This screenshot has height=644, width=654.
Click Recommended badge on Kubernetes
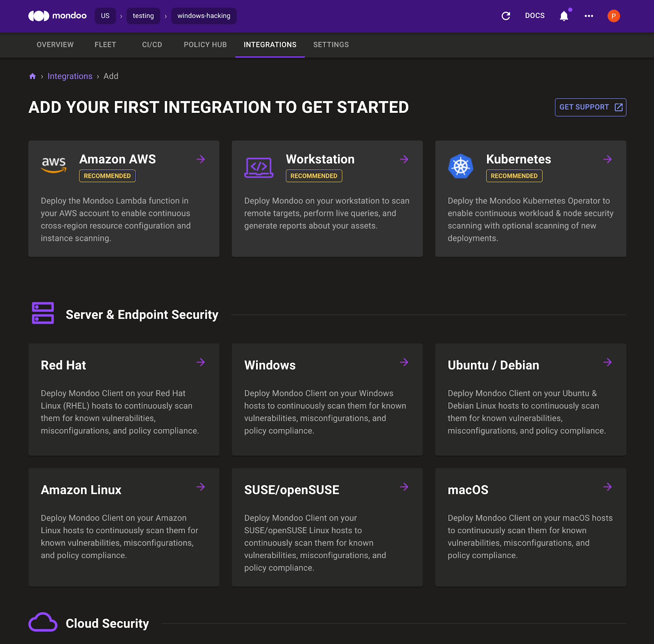pos(514,176)
